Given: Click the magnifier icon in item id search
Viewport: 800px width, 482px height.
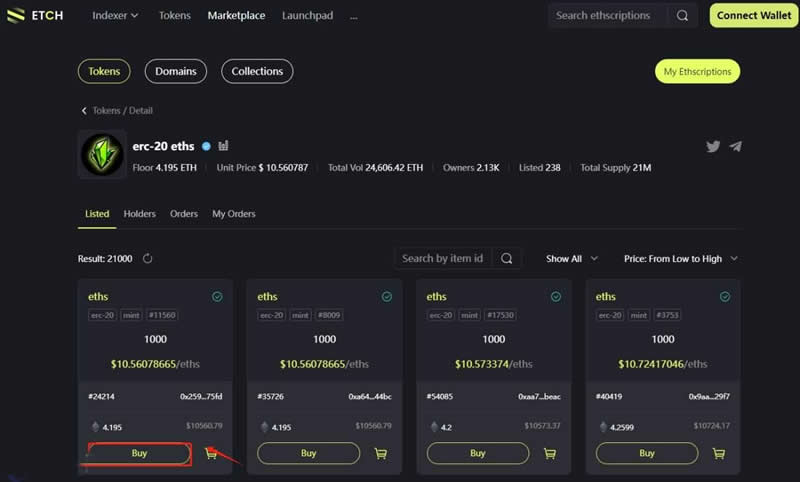Looking at the screenshot, I should coord(507,259).
